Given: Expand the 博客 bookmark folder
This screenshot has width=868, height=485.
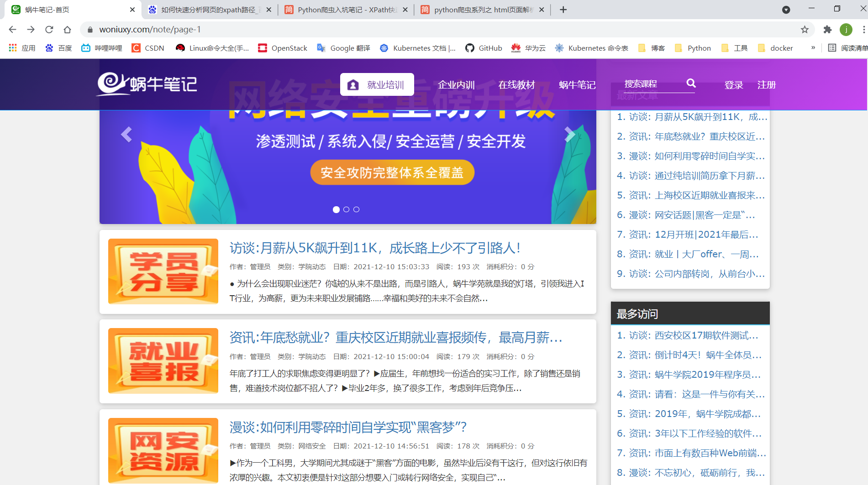Looking at the screenshot, I should tap(652, 48).
